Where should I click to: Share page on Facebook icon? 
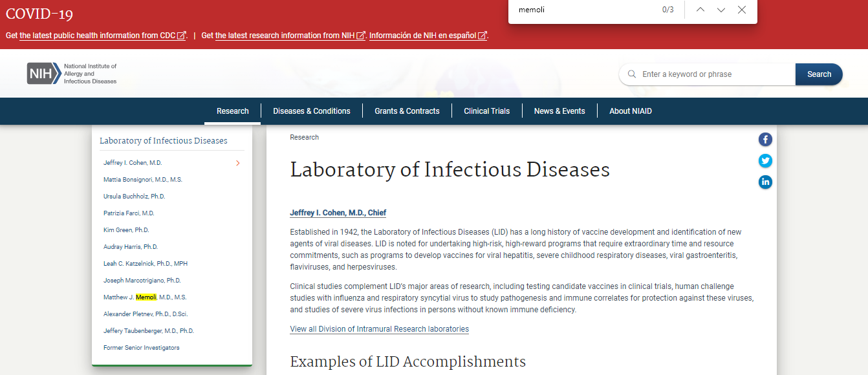(765, 139)
